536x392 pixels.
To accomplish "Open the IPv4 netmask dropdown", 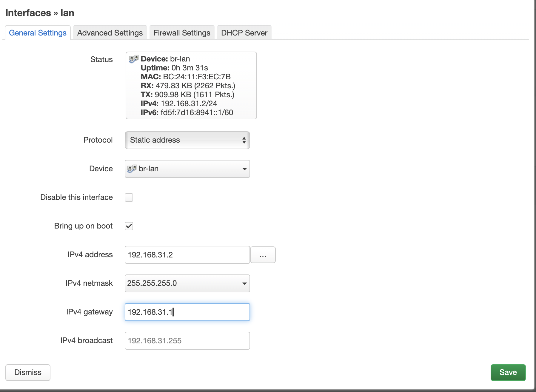I will [187, 283].
